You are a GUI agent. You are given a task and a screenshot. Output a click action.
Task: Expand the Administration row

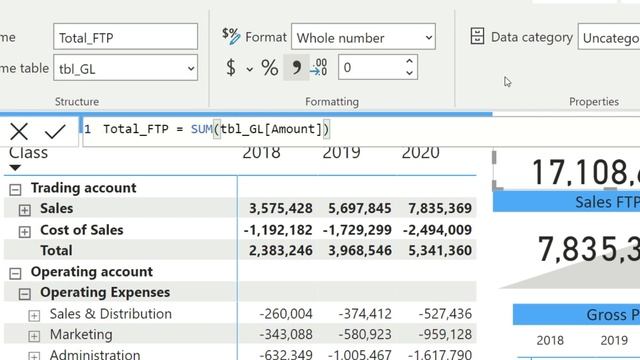(34, 356)
